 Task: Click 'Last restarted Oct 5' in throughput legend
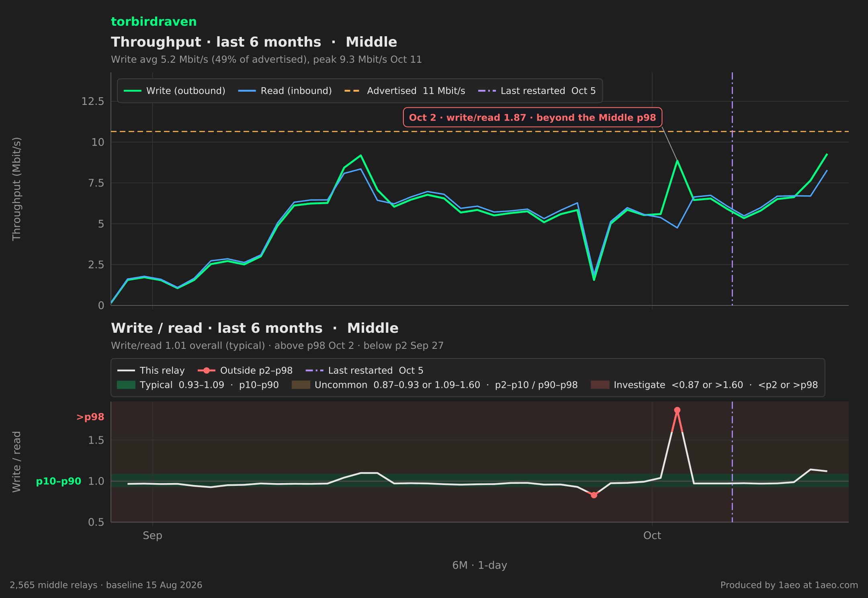537,91
